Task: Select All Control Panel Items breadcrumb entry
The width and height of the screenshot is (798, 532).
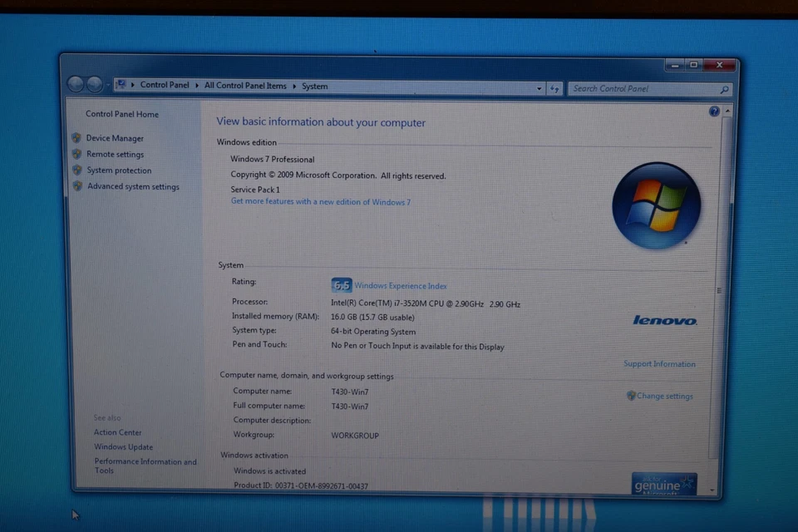Action: 245,86
